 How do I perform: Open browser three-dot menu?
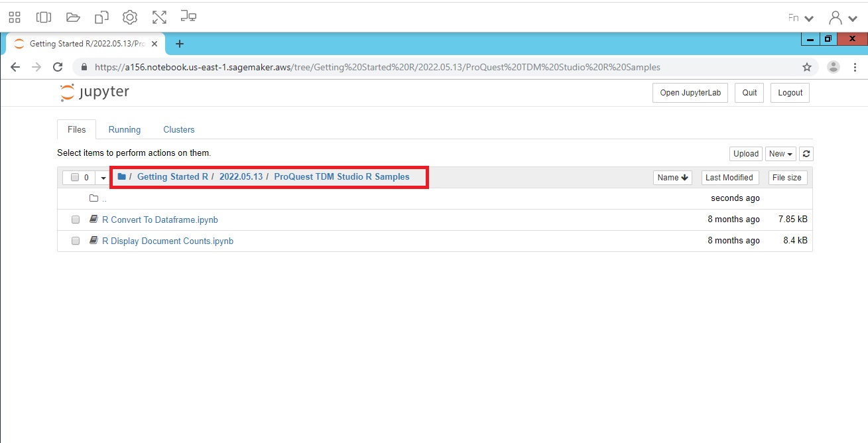[855, 67]
